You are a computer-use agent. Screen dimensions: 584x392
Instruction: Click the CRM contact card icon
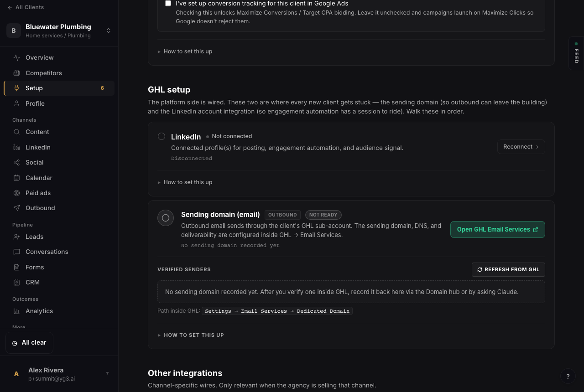[x=16, y=282]
